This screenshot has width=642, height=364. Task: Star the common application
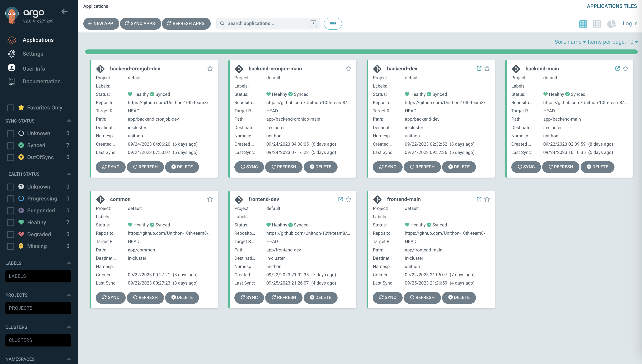click(x=210, y=199)
